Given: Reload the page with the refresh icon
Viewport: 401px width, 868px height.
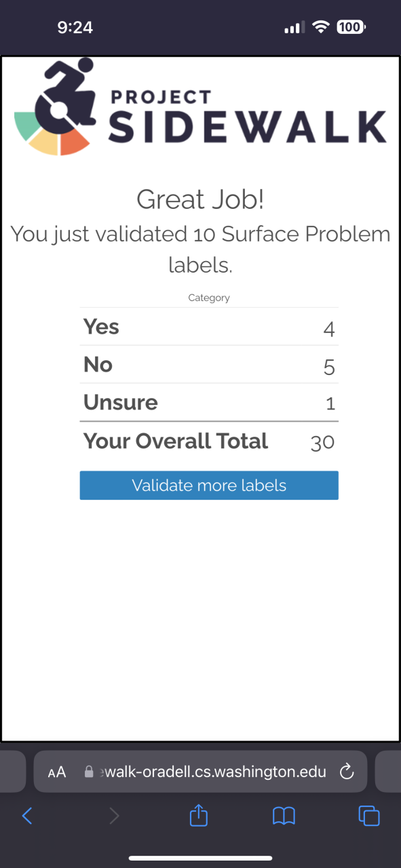Looking at the screenshot, I should click(x=347, y=772).
